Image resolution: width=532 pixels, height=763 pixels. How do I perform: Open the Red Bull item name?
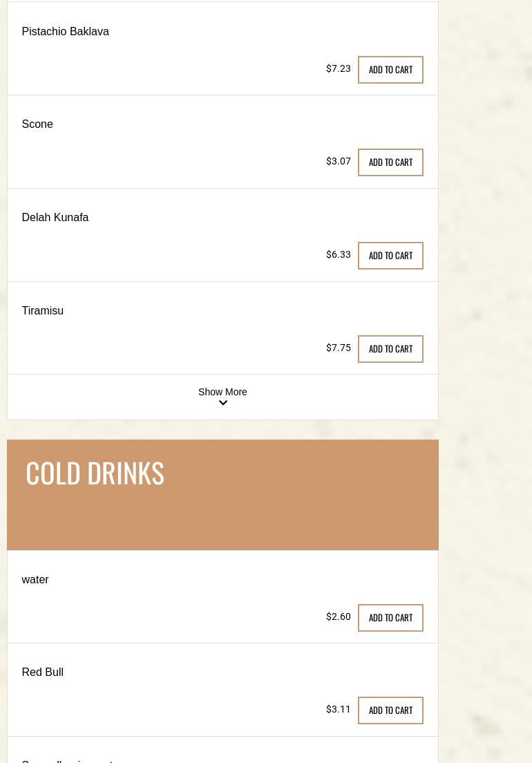click(43, 672)
